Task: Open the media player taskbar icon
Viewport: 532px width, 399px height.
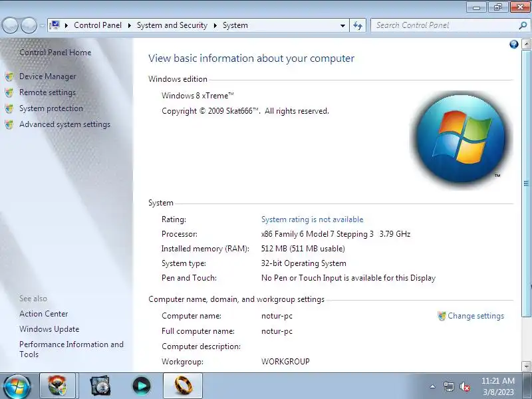Action: (x=142, y=386)
